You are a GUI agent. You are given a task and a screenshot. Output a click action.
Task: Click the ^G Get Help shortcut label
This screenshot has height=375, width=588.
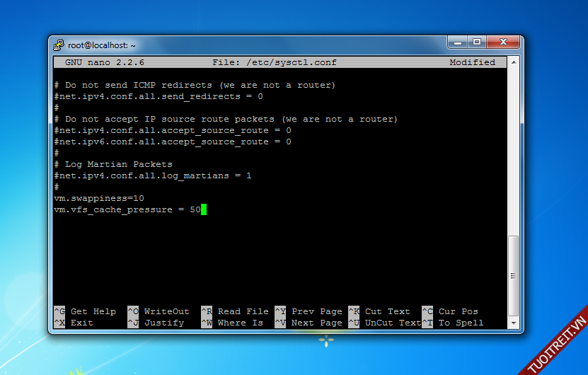click(x=85, y=311)
